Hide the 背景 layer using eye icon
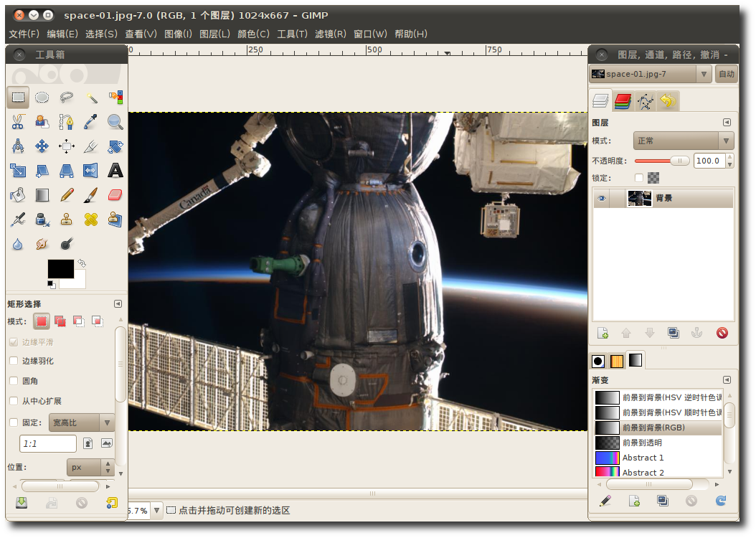 (602, 199)
